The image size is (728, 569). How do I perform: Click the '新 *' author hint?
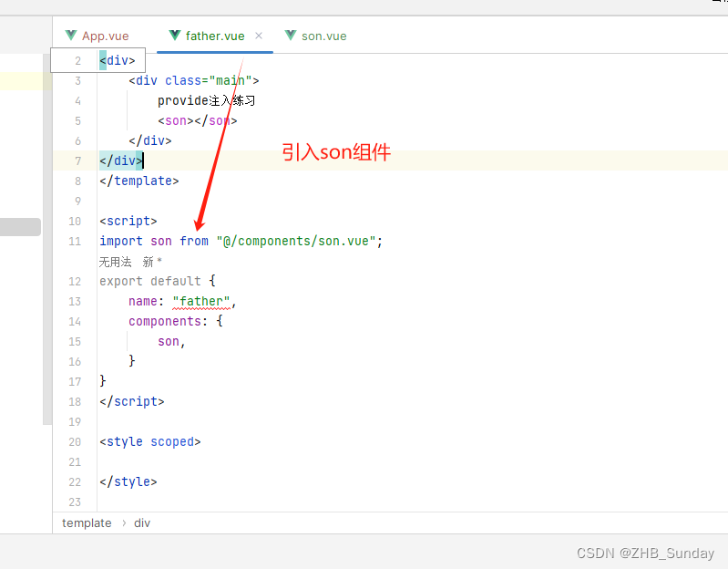(152, 262)
